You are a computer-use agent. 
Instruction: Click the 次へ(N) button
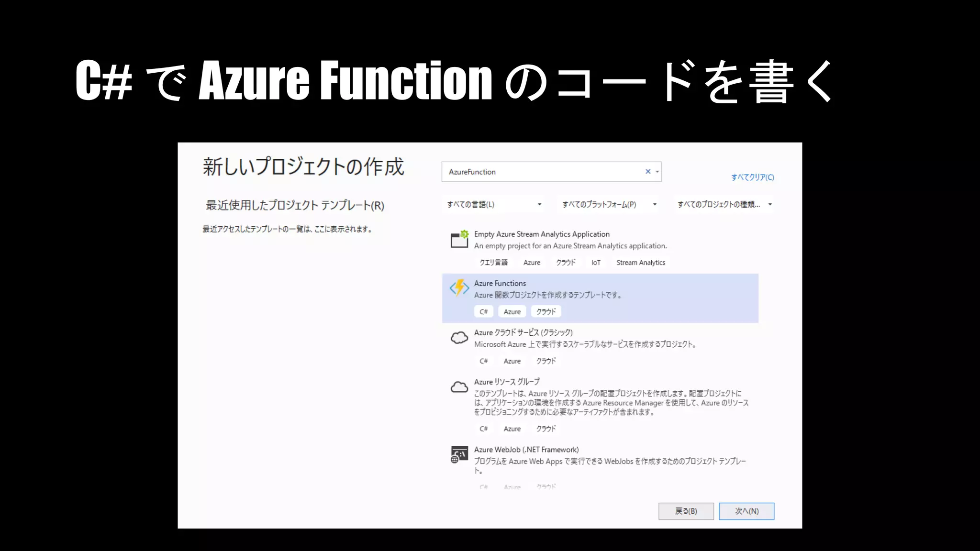[x=746, y=511]
